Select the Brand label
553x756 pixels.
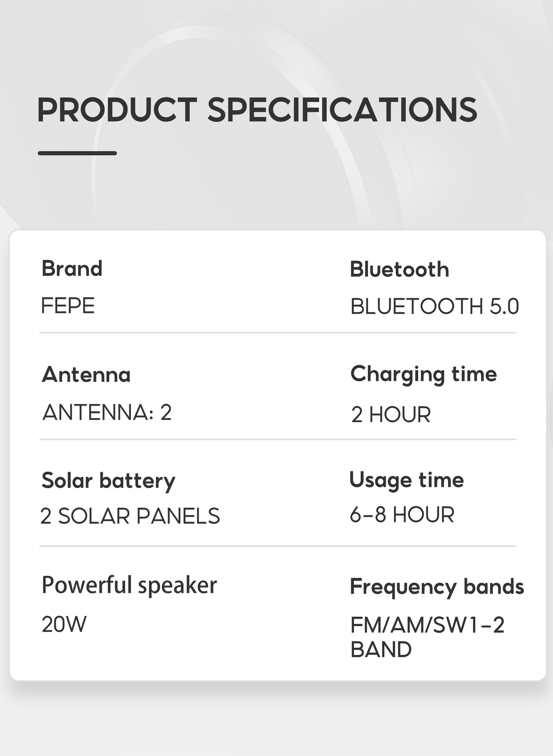(72, 268)
